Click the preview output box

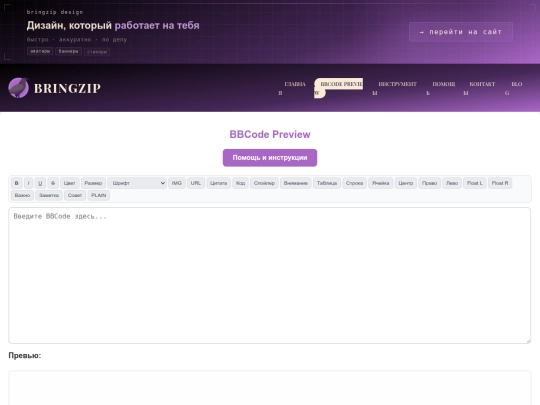pyautogui.click(x=270, y=388)
